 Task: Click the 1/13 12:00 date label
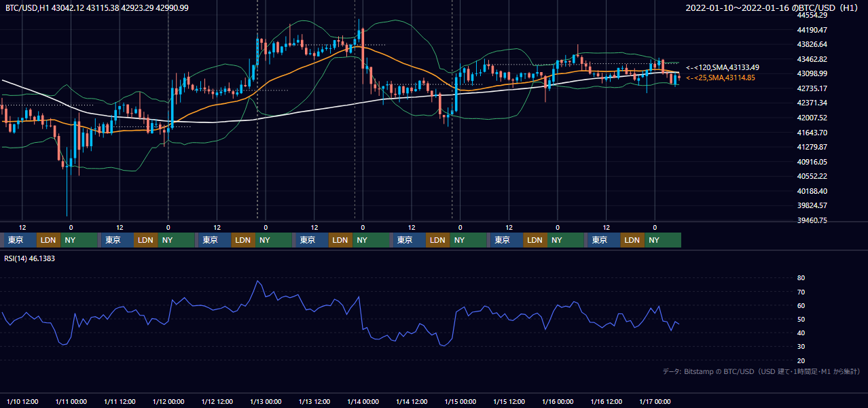coord(314,401)
